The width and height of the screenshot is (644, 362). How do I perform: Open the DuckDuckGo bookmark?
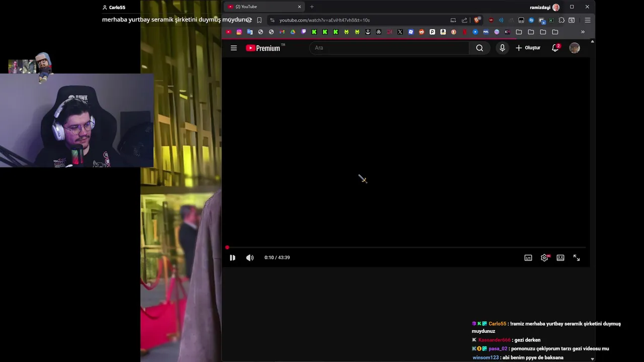tap(453, 32)
